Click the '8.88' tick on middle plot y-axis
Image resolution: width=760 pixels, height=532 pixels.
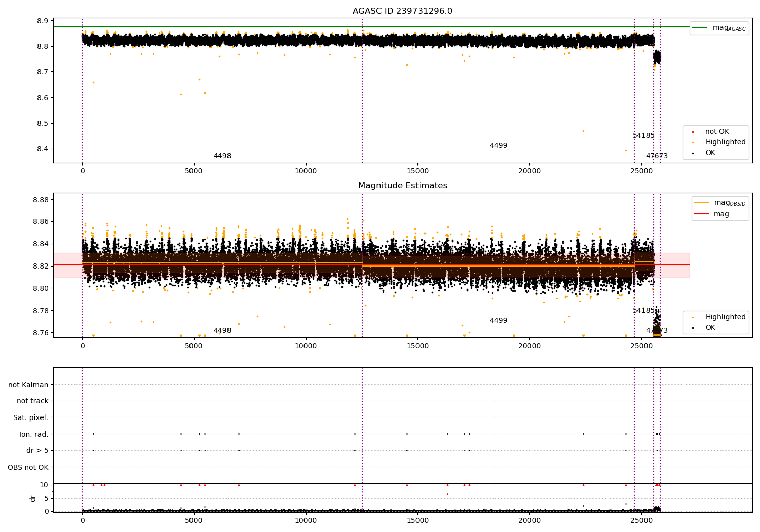click(41, 200)
